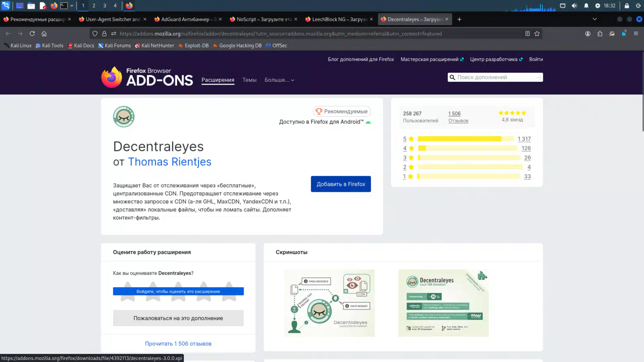The image size is (644, 362).
Task: Open the Firefox hamburger menu
Action: coord(636,33)
